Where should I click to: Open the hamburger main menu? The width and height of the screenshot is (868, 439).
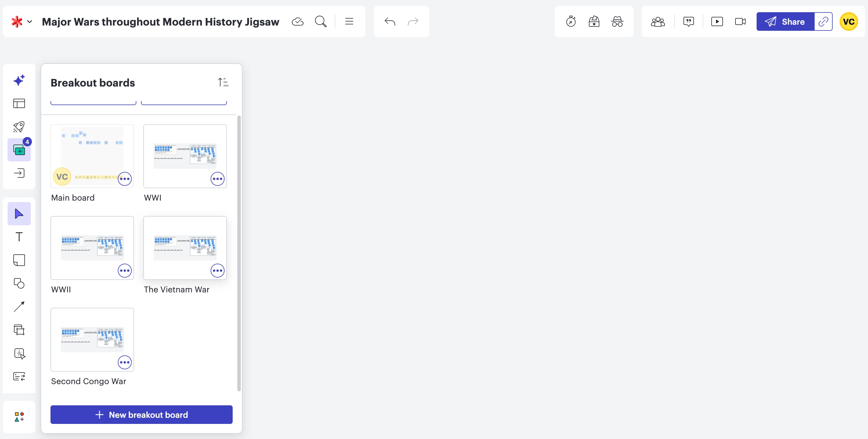tap(349, 21)
